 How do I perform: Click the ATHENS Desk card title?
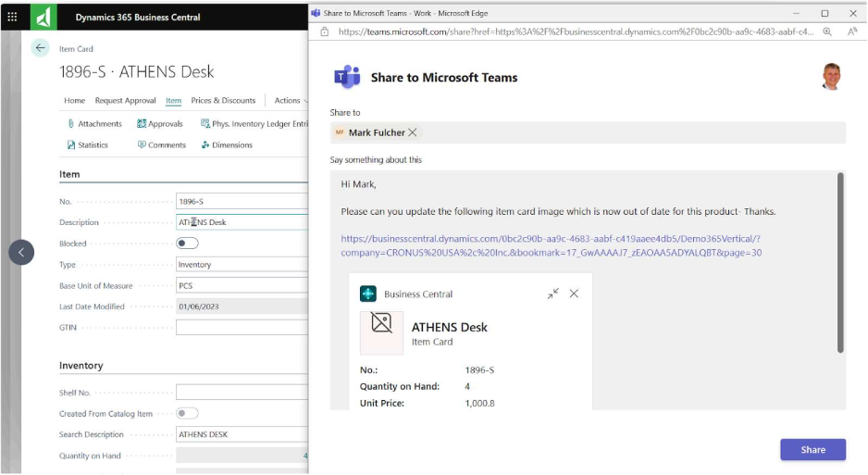tap(449, 327)
